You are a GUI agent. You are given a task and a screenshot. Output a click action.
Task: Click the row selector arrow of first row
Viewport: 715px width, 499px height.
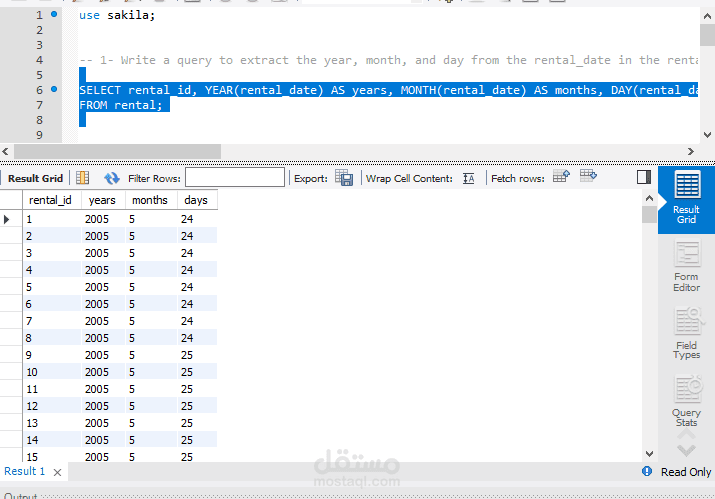coord(6,219)
